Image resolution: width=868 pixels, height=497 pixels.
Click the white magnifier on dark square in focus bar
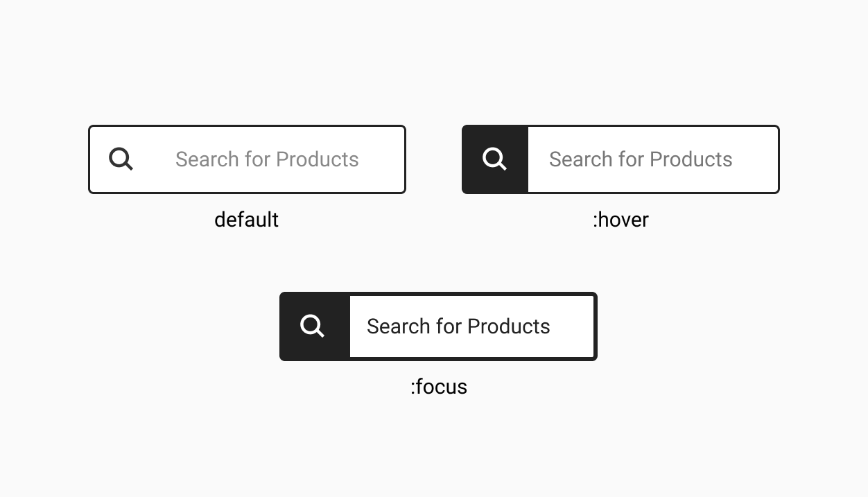313,326
